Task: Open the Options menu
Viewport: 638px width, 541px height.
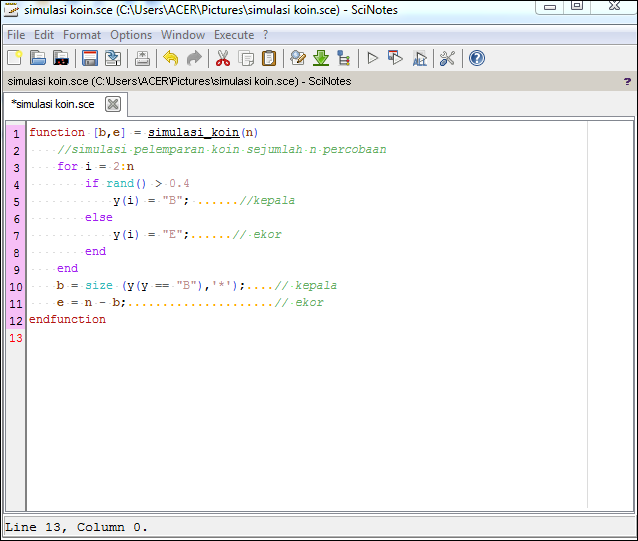Action: coord(131,35)
